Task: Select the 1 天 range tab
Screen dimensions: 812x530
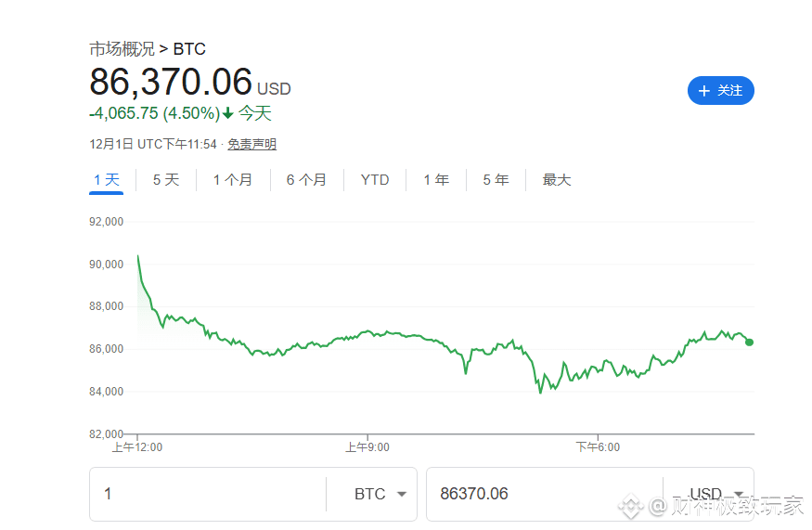Action: tap(107, 180)
